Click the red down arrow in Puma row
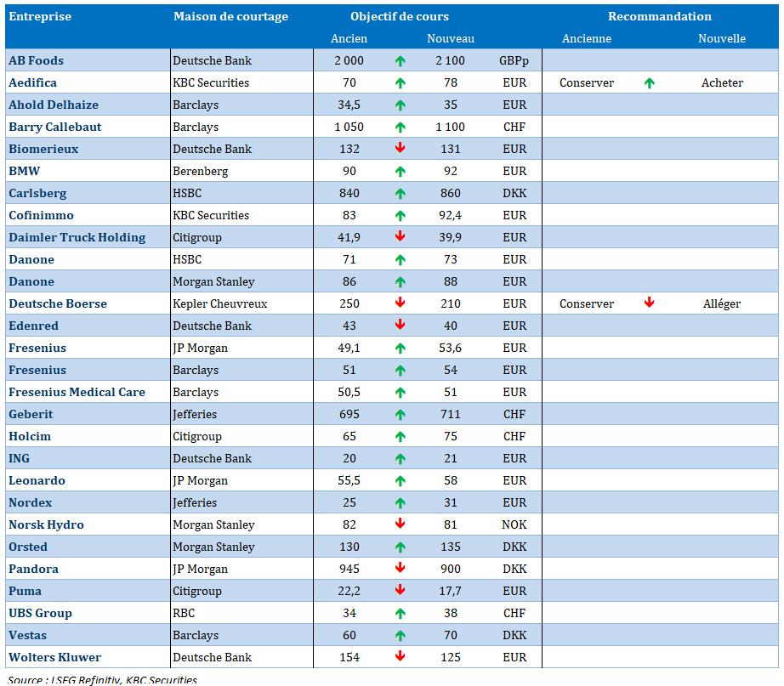Image resolution: width=784 pixels, height=686 pixels. [400, 591]
